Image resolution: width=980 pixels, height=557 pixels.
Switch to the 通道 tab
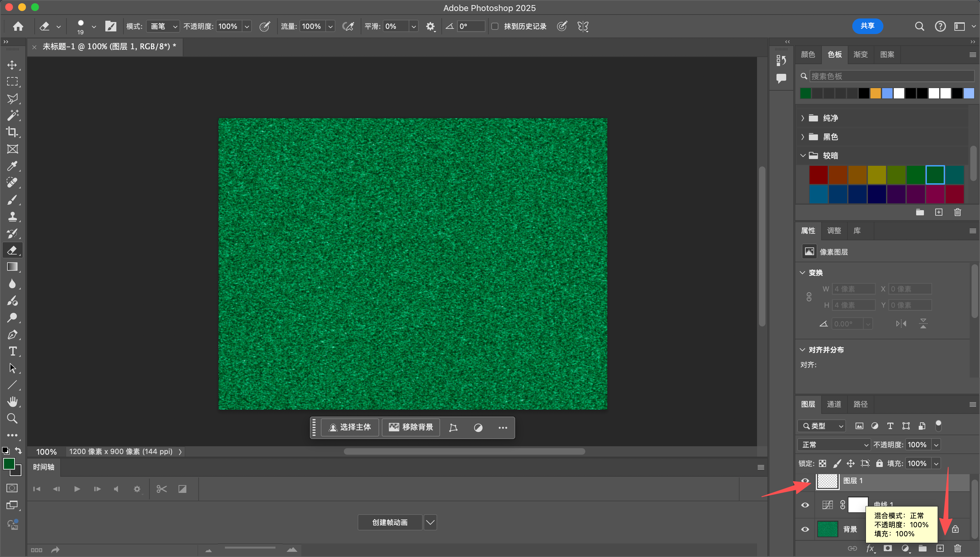coord(834,404)
